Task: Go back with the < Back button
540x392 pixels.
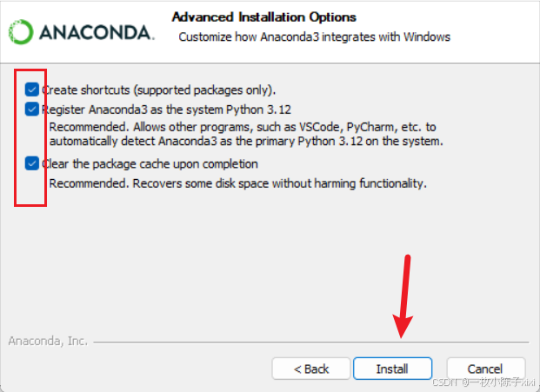Action: pos(311,369)
